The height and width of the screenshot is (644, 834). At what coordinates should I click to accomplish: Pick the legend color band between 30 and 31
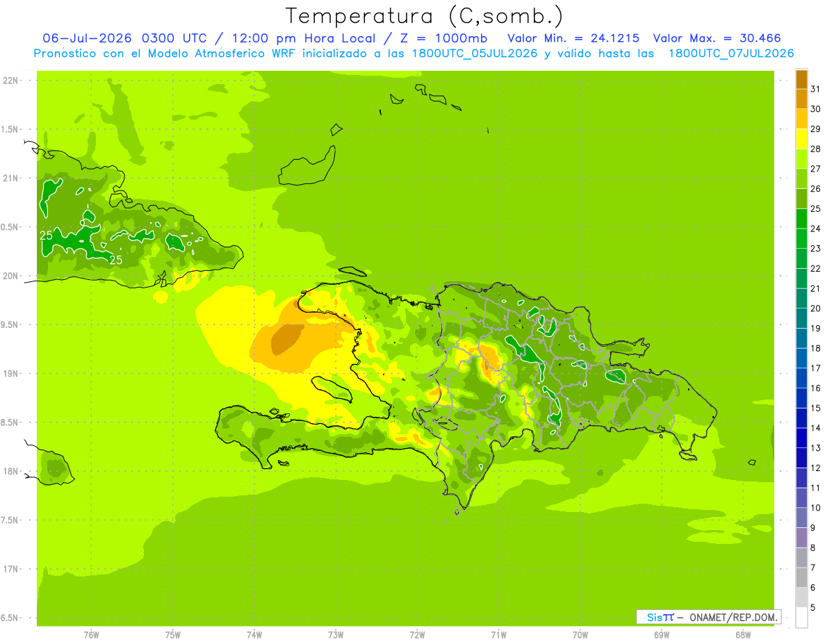pos(801,99)
